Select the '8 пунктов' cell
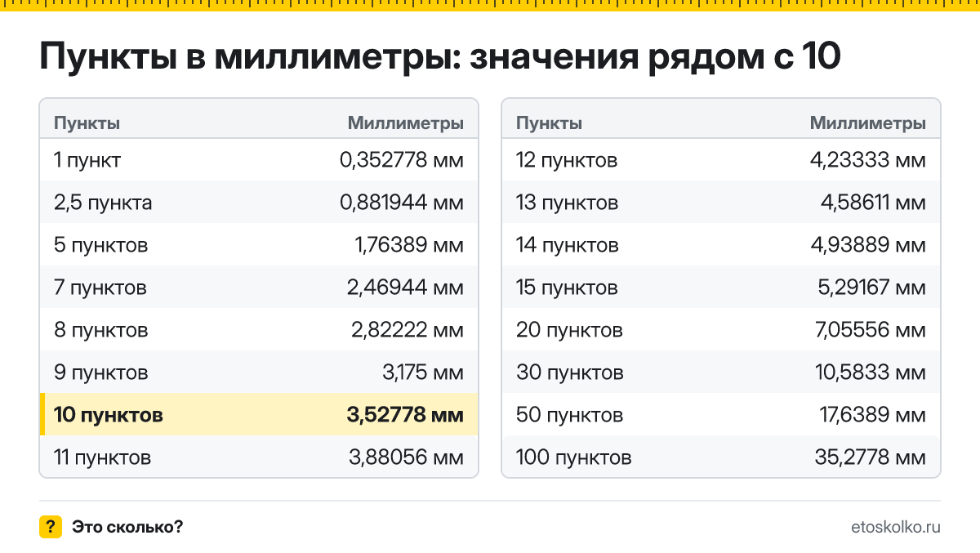980x553 pixels. 101,330
